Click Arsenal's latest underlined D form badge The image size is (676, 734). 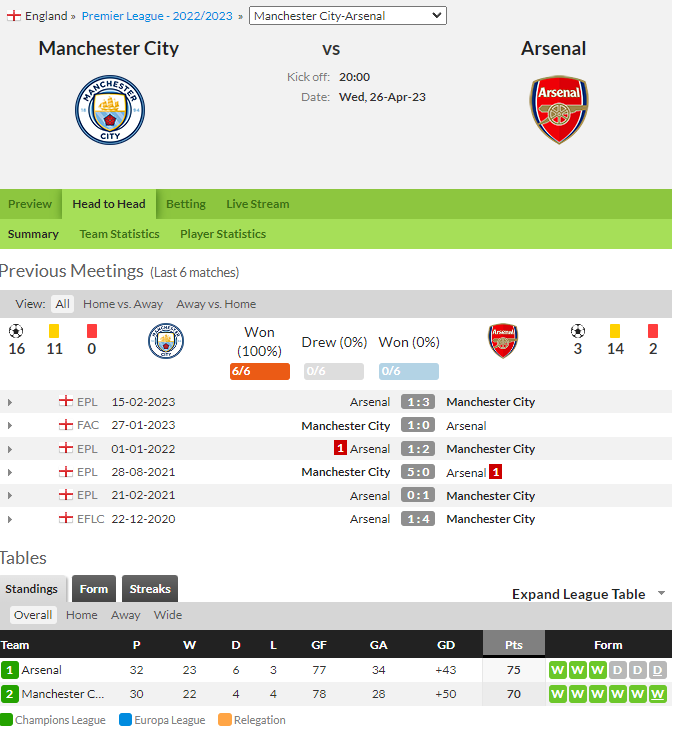657,670
